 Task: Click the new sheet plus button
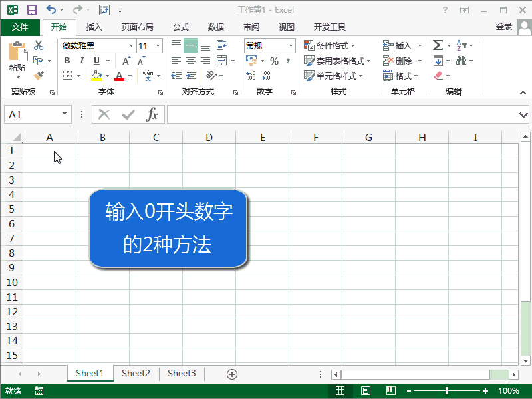pyautogui.click(x=232, y=373)
